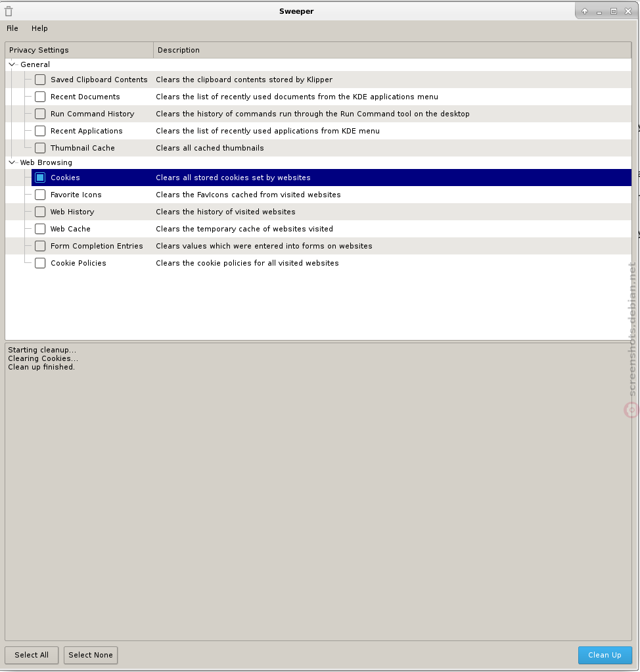This screenshot has height=672, width=640.
Task: Uncheck the Cookies checkbox
Action: [40, 178]
